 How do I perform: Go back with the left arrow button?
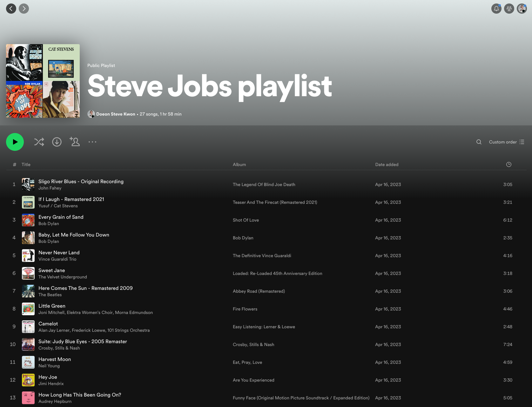click(11, 9)
